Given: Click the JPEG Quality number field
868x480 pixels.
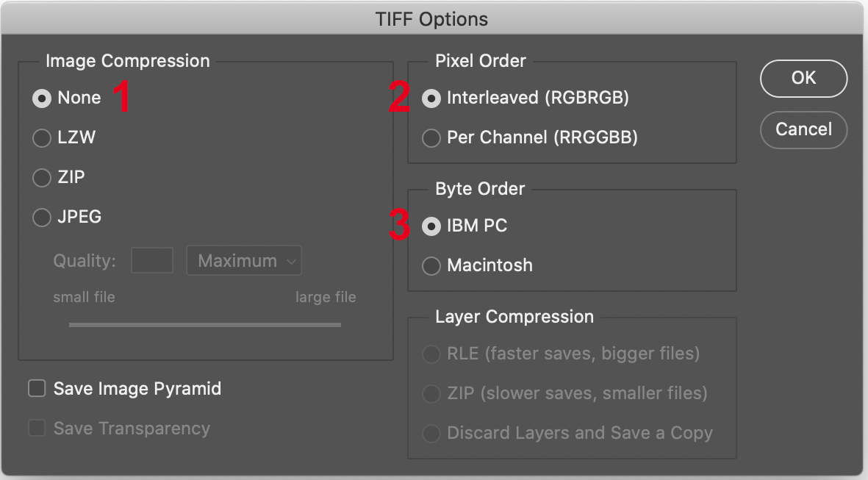Looking at the screenshot, I should [152, 261].
